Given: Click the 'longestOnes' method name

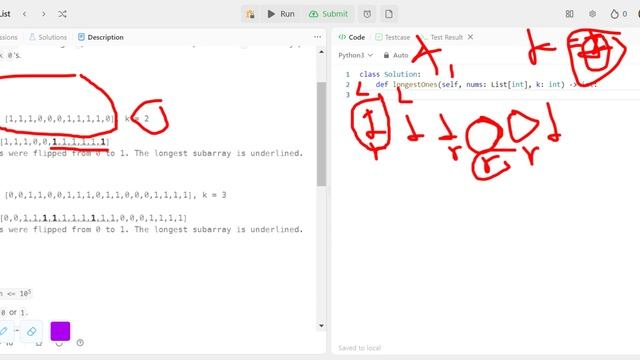Looking at the screenshot, I should click(415, 84).
